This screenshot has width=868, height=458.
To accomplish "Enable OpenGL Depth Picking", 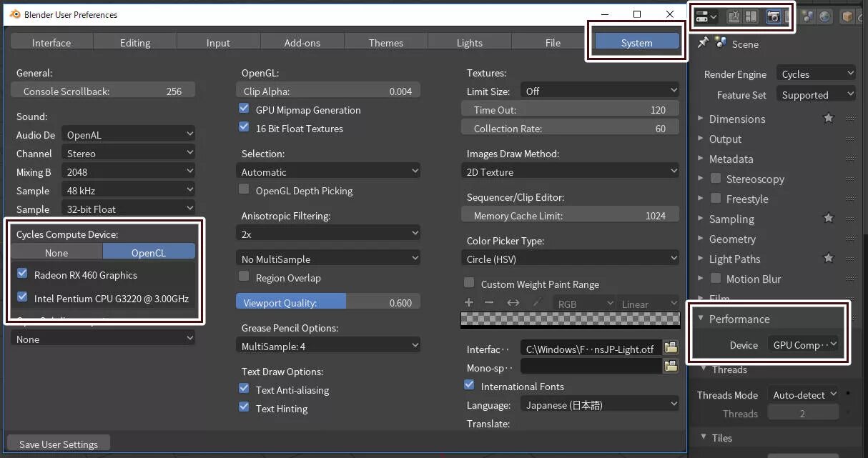I will coord(244,190).
